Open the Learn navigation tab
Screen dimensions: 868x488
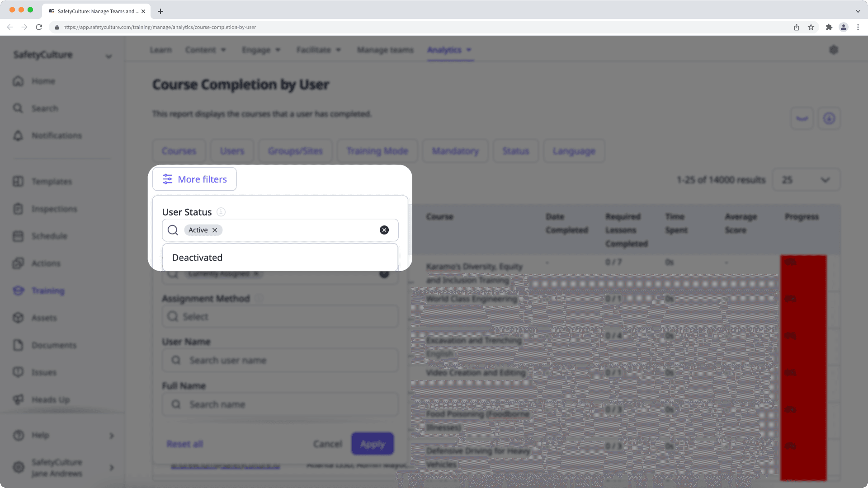point(160,50)
